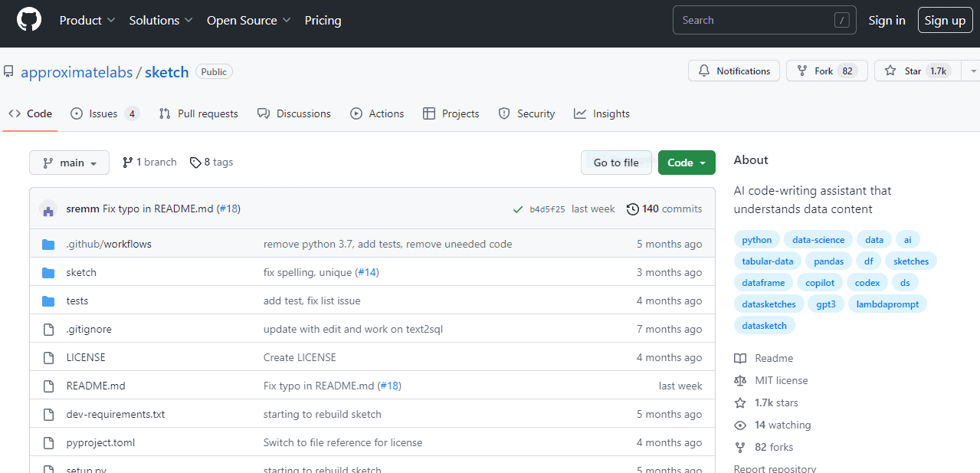The width and height of the screenshot is (980, 473).
Task: Open the 140 commits history link
Action: [x=664, y=209]
